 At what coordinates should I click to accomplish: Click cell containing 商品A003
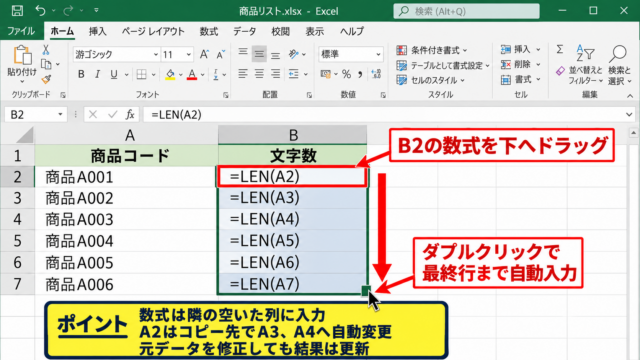click(126, 220)
